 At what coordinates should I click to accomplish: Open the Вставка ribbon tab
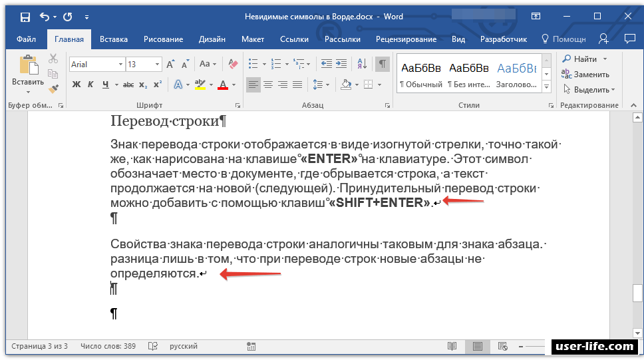click(113, 39)
